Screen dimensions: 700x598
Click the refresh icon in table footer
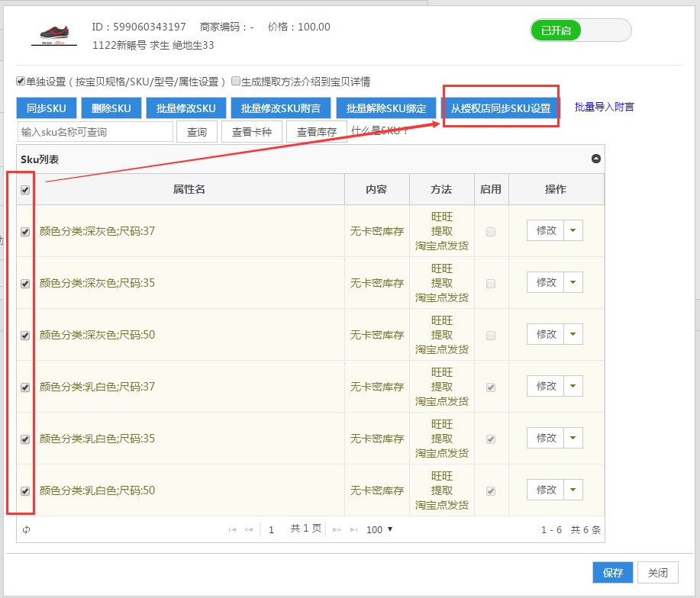pyautogui.click(x=26, y=529)
